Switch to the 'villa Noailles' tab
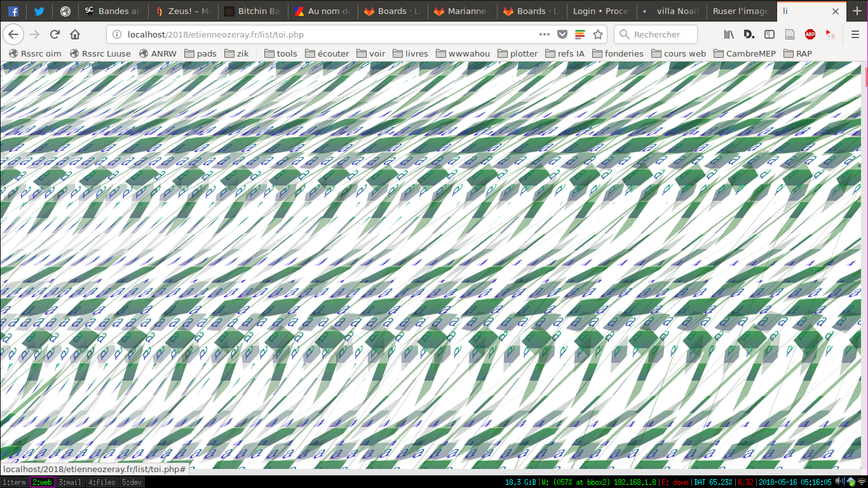868x488 pixels. [x=672, y=11]
